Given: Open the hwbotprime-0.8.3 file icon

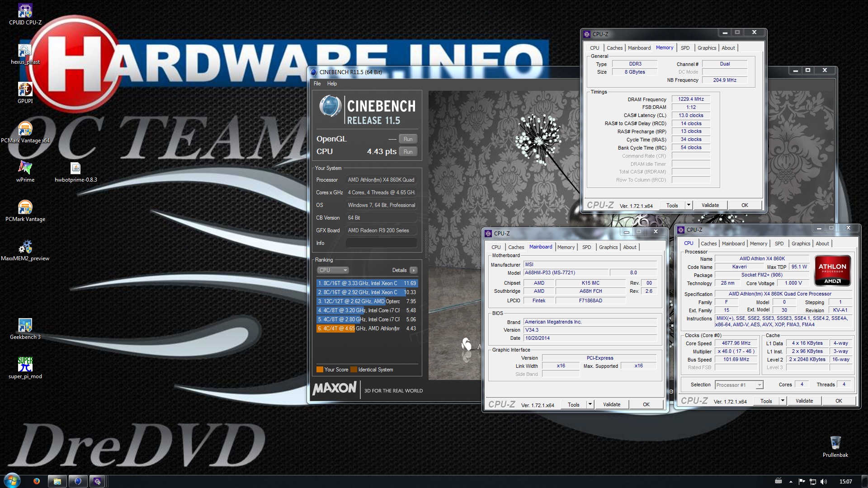Looking at the screenshot, I should tap(76, 172).
